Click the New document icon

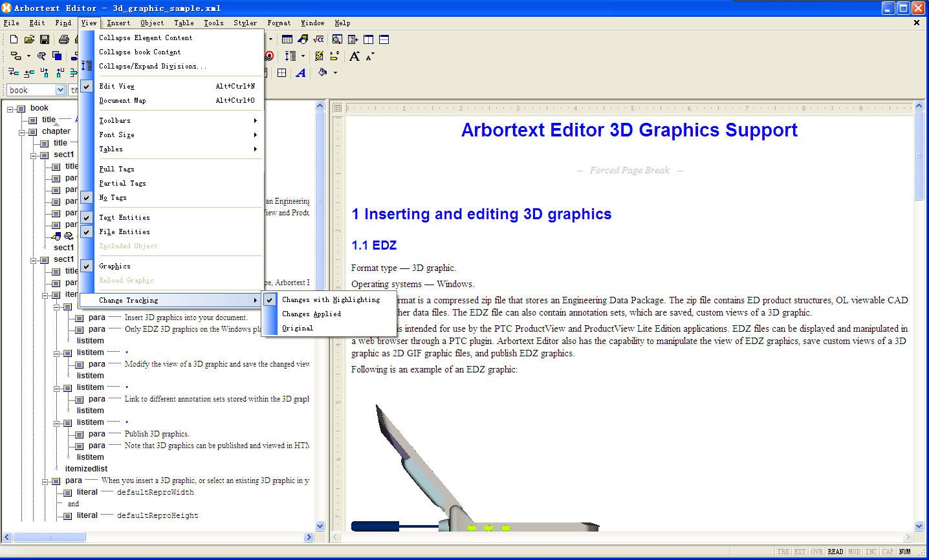[14, 39]
